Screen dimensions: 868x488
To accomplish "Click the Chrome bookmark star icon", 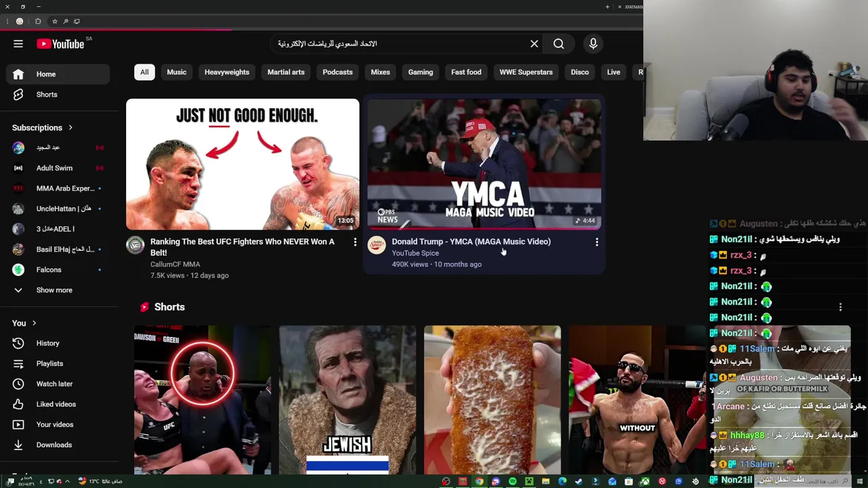I will 55,21.
